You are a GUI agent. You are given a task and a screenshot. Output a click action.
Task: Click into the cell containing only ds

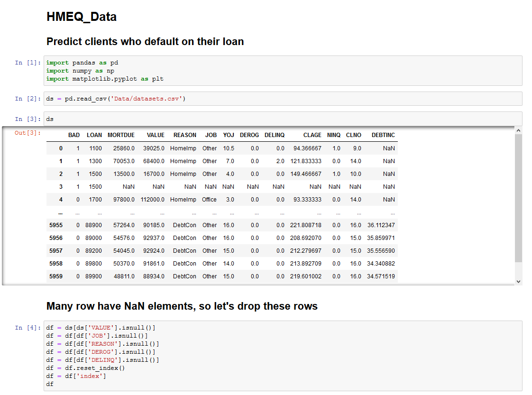pos(283,119)
